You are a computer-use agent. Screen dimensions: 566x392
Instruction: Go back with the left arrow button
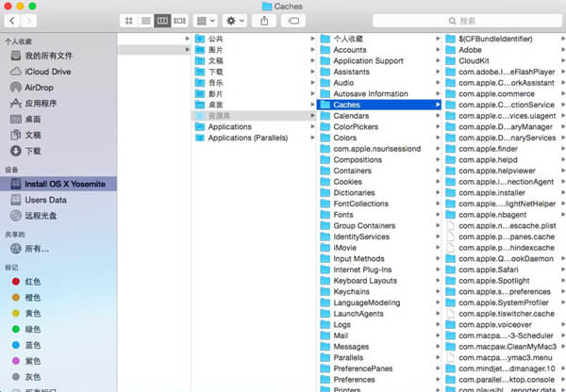[x=12, y=21]
